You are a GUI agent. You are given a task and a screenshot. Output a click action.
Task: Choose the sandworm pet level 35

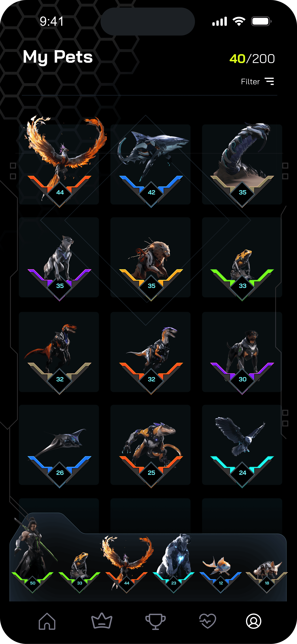(x=242, y=164)
